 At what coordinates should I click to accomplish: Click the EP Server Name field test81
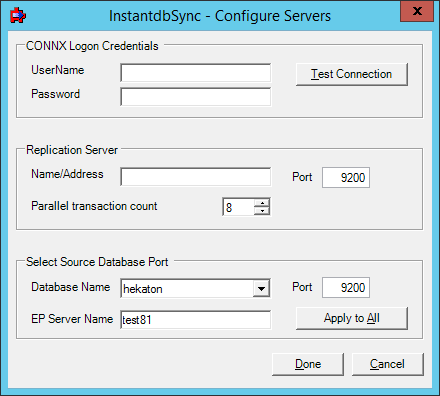pyautogui.click(x=196, y=320)
